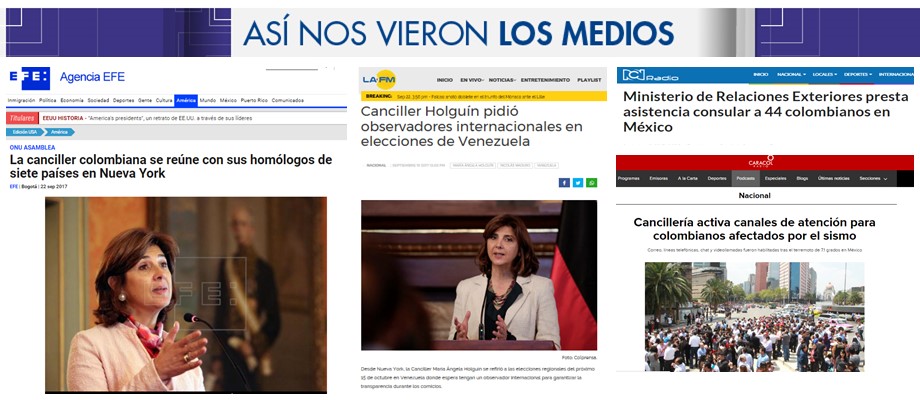Open Entretenimiento in LA FM menu

(545, 80)
